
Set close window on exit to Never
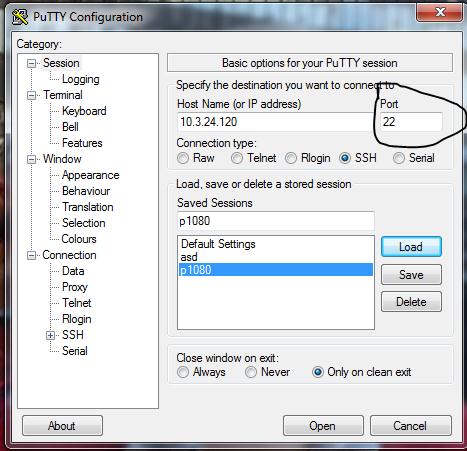tap(251, 372)
